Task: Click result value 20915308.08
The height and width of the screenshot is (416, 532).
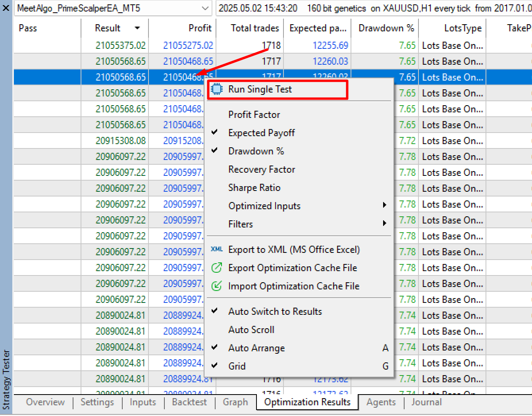Action: (121, 141)
